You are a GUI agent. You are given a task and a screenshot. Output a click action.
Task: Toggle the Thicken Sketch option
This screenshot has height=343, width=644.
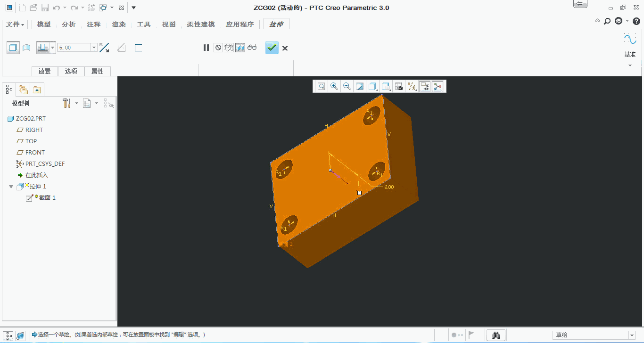[x=138, y=48]
